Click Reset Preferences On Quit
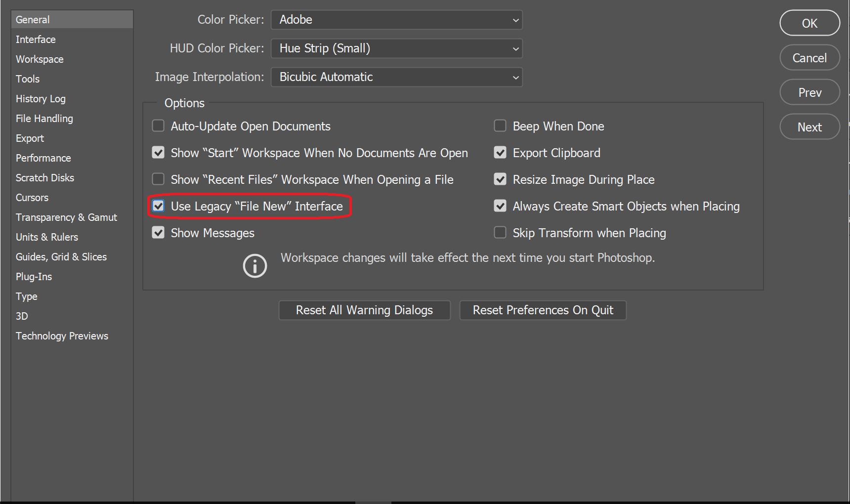850x504 pixels. pos(543,310)
